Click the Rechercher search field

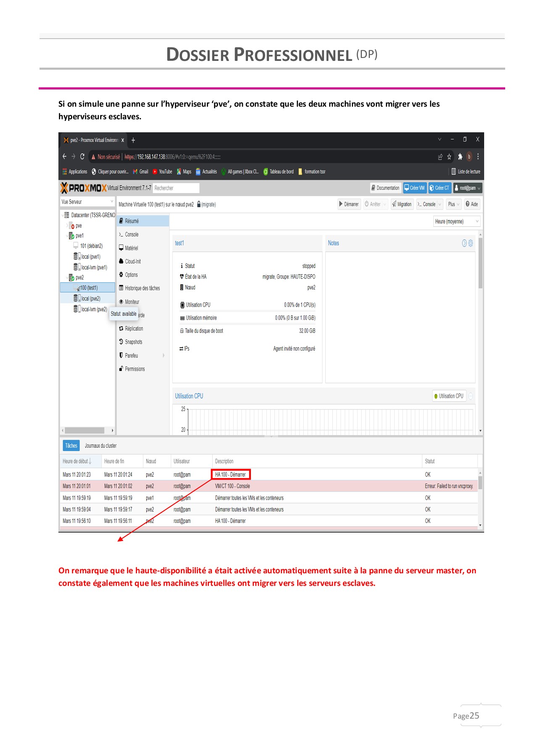point(176,188)
